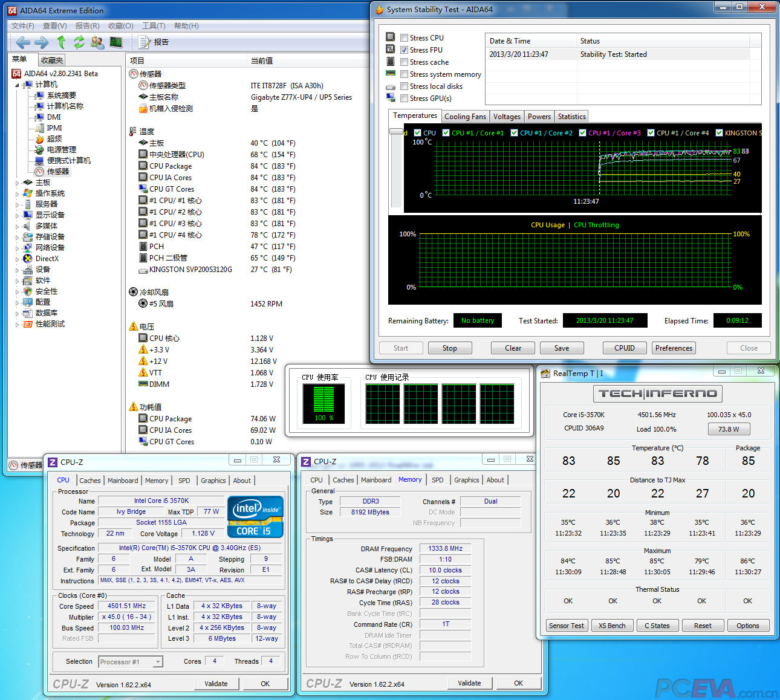
Task: Expand the 主板 tree node
Action: [x=17, y=183]
